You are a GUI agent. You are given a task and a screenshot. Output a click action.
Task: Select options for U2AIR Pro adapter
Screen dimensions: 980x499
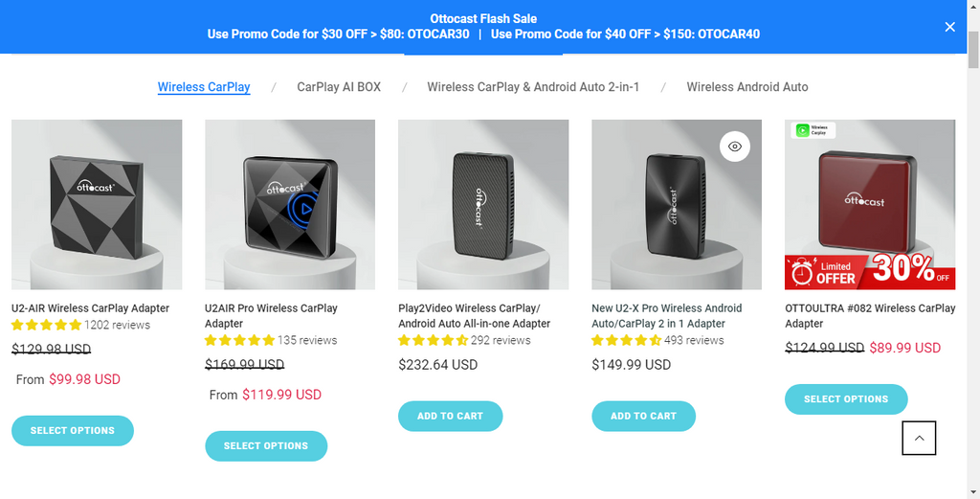pos(266,446)
